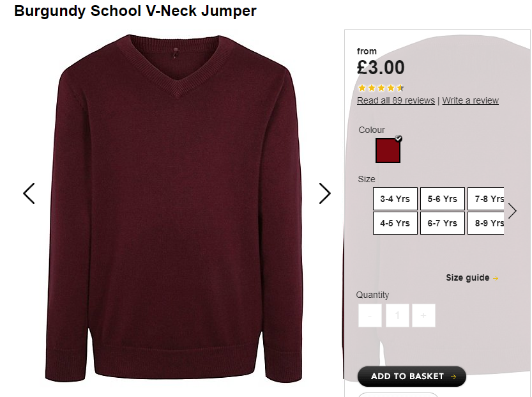Open the Size guide

click(x=467, y=278)
